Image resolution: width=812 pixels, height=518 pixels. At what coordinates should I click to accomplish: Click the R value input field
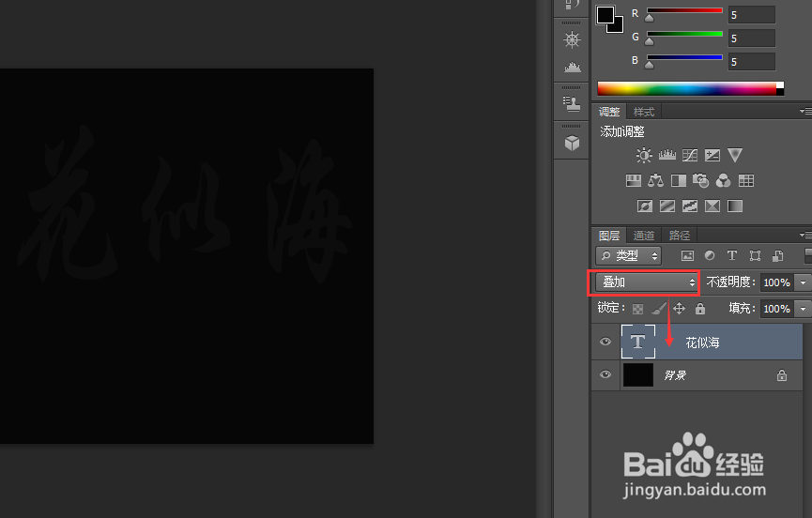coord(751,15)
